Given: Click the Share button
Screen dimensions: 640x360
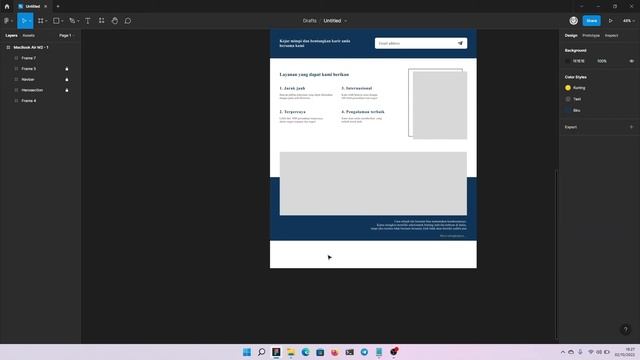Looking at the screenshot, I should (591, 21).
